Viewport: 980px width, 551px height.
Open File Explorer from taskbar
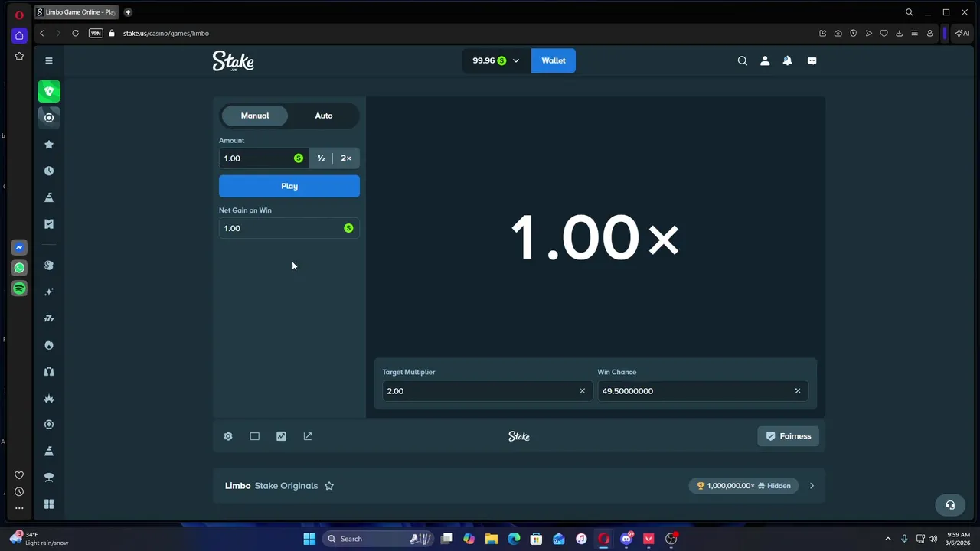tap(492, 539)
